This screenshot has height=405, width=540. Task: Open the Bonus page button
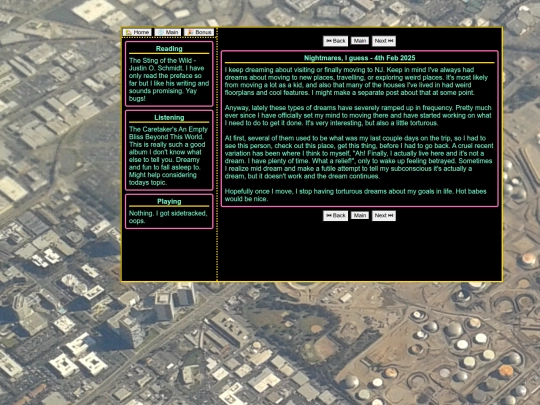point(199,32)
